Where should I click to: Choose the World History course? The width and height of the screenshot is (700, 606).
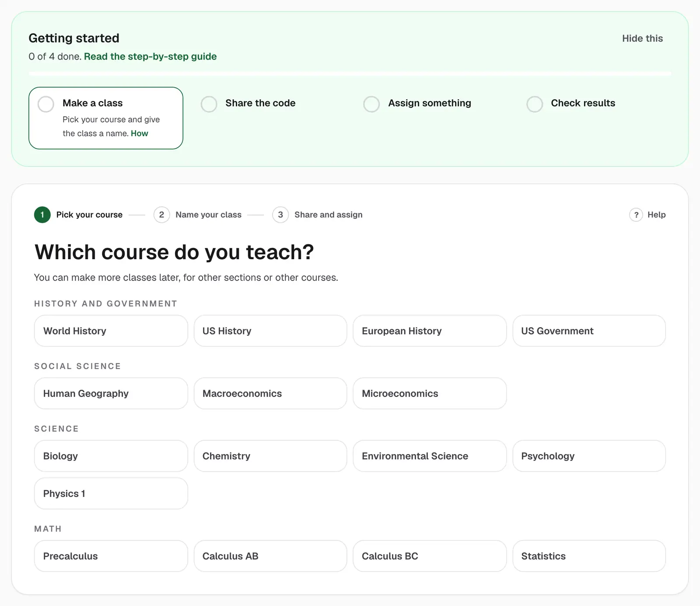coord(111,331)
